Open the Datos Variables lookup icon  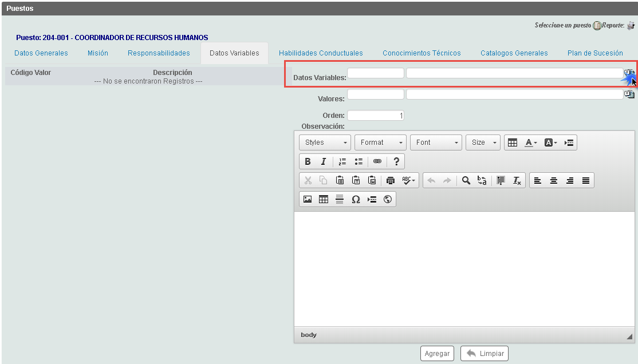click(629, 73)
